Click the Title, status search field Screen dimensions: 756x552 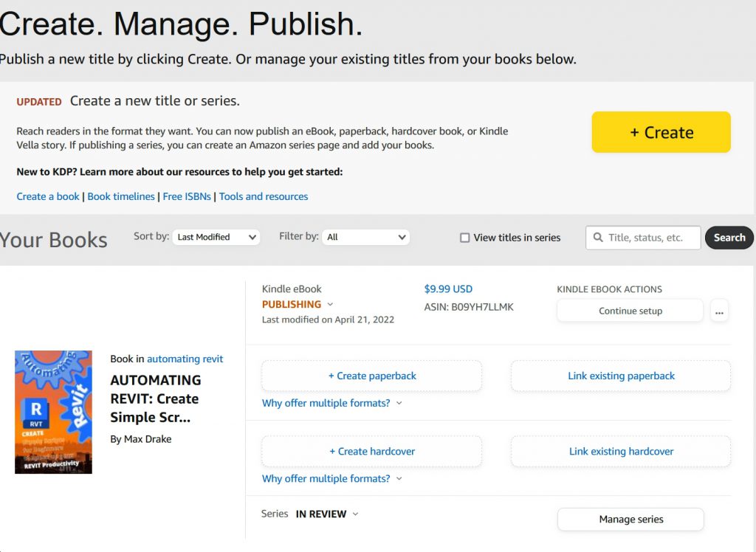click(x=651, y=238)
